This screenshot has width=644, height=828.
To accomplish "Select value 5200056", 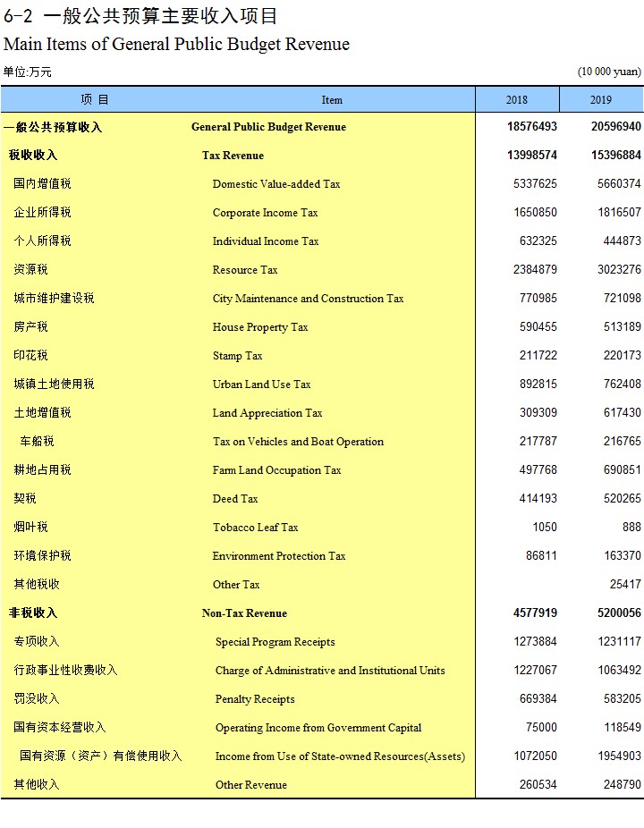I will tap(619, 613).
